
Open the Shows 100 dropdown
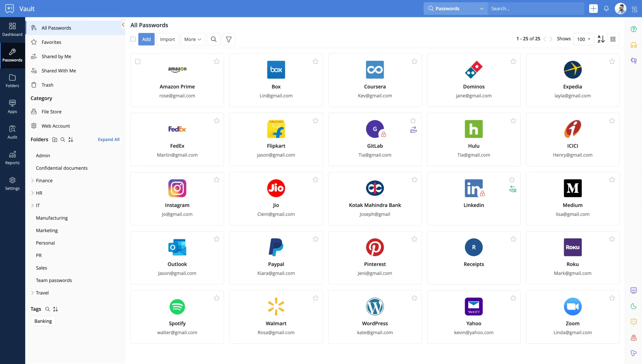pyautogui.click(x=583, y=39)
